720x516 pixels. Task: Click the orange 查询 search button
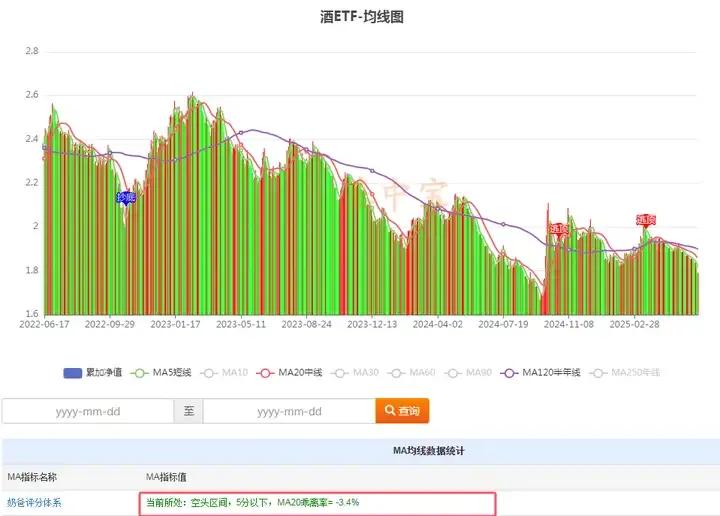click(402, 410)
